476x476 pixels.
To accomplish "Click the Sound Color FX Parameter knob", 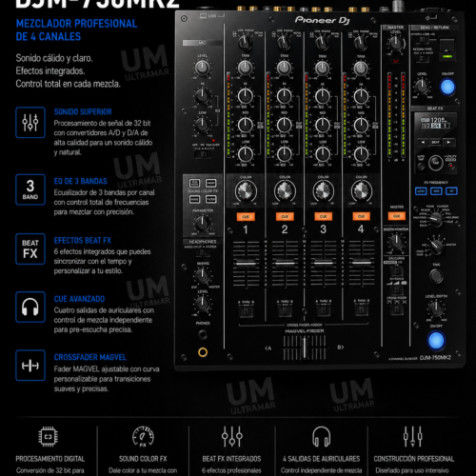I will pyautogui.click(x=202, y=223).
